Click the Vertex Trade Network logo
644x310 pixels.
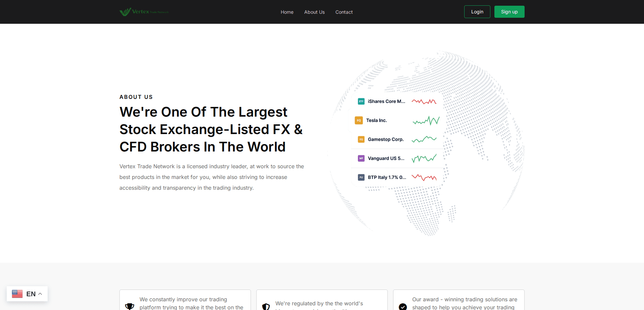(x=144, y=11)
